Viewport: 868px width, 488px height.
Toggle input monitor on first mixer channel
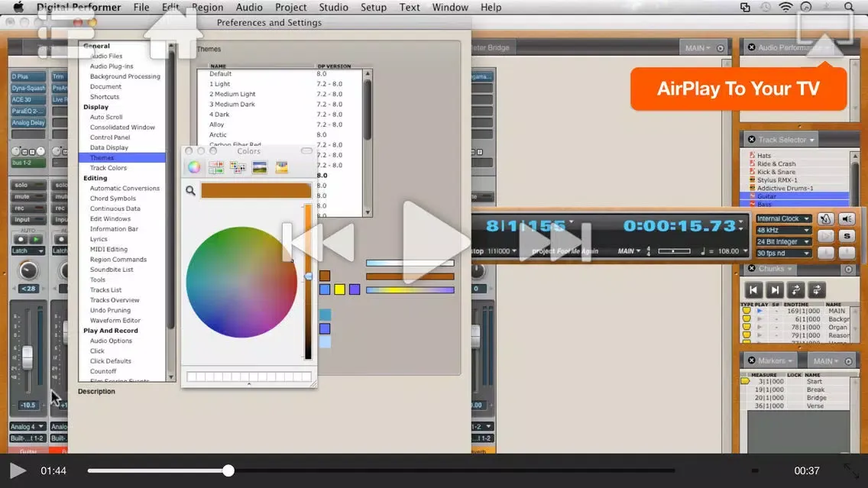(x=28, y=220)
